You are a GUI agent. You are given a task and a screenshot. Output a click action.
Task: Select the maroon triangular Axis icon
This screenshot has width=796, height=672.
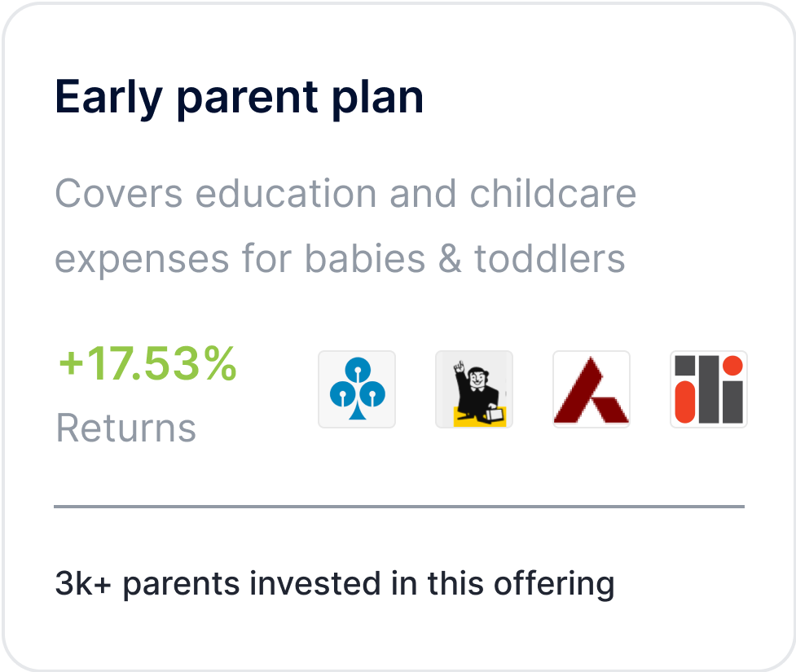[591, 389]
